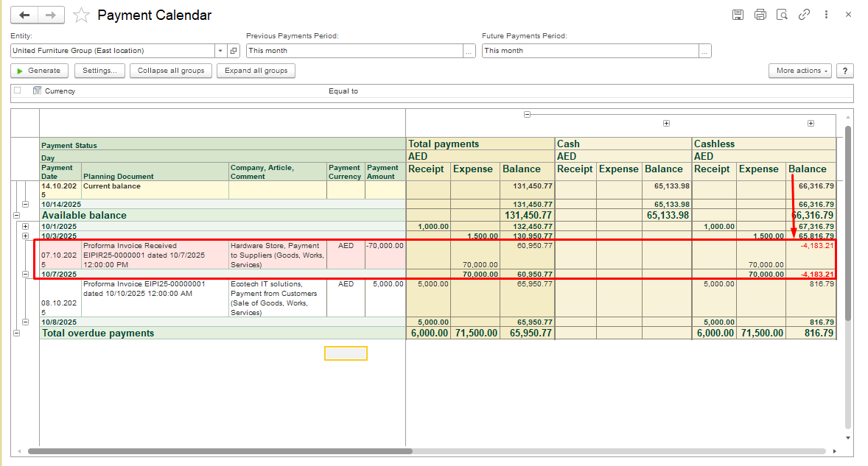This screenshot has height=466, width=868.
Task: Click the print icon in header
Action: click(x=760, y=15)
